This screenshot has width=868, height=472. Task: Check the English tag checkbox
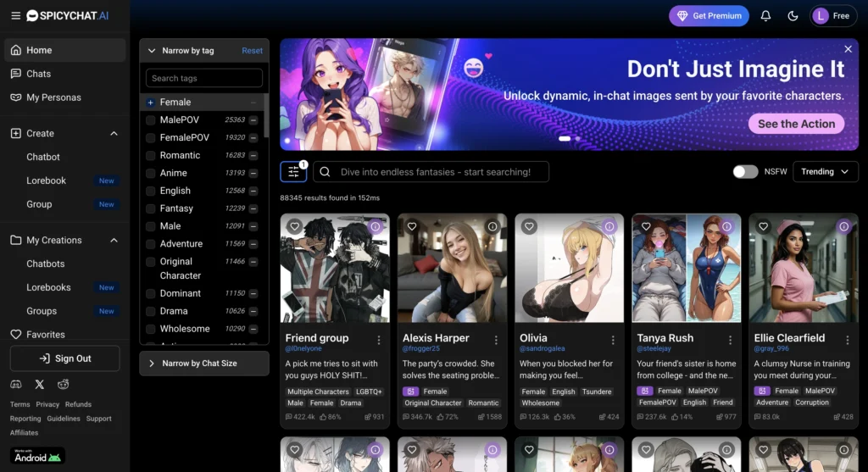(150, 191)
